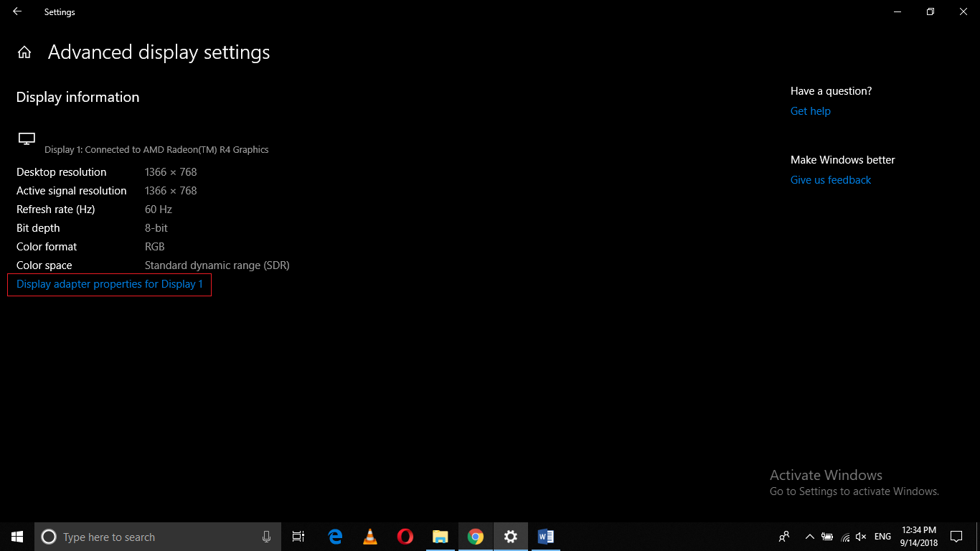Open Microsoft Word from the taskbar
The width and height of the screenshot is (980, 551).
545,536
